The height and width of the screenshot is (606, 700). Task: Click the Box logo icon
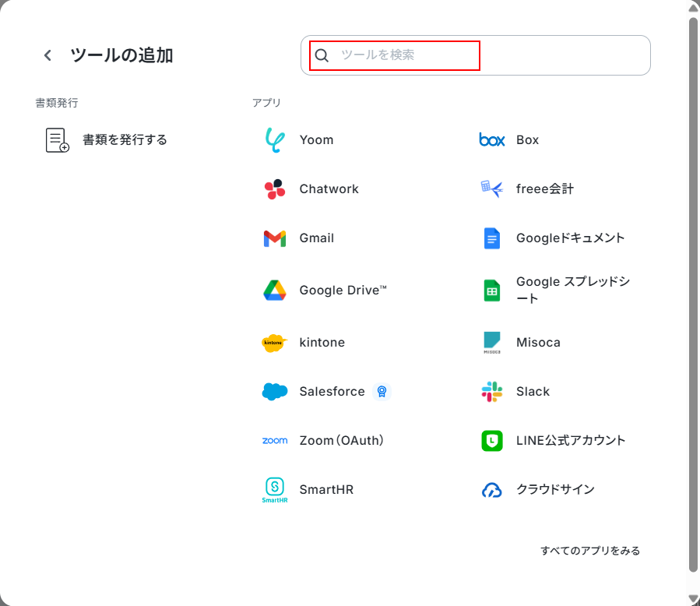492,140
